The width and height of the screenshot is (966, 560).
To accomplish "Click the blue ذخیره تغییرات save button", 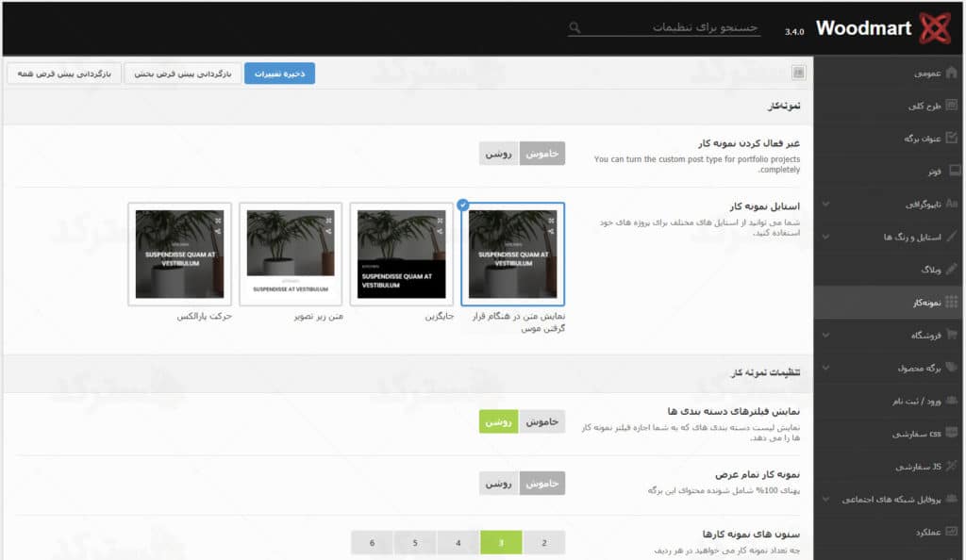I will tap(279, 73).
